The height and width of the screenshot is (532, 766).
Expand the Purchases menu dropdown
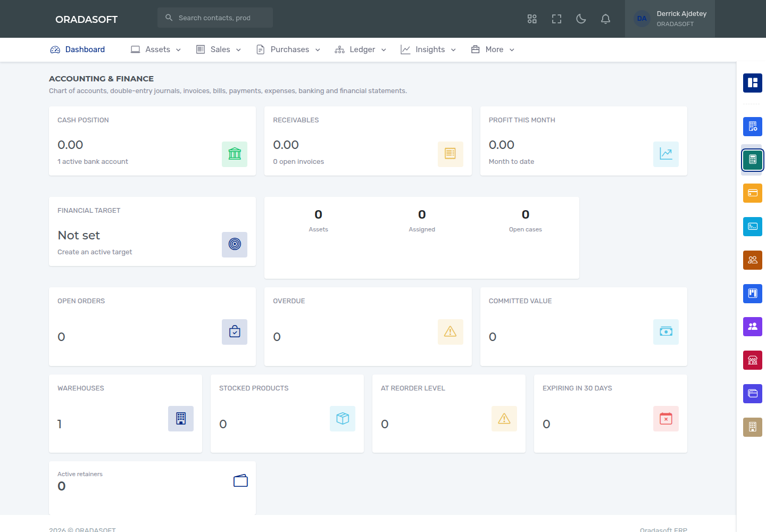288,49
